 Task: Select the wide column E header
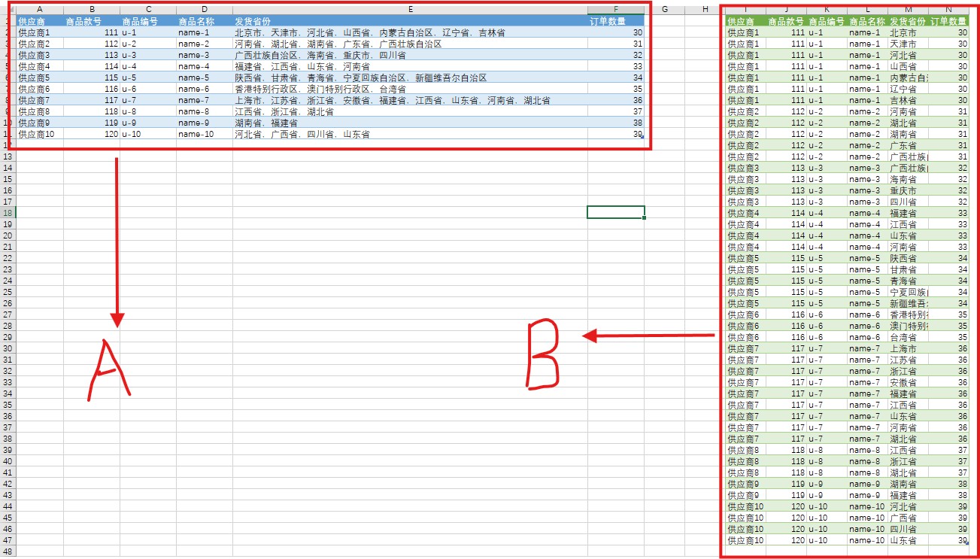(x=410, y=9)
